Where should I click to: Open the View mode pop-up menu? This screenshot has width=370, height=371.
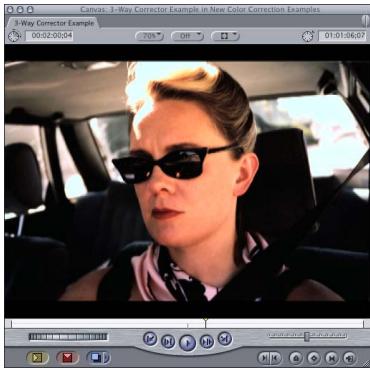click(x=225, y=36)
